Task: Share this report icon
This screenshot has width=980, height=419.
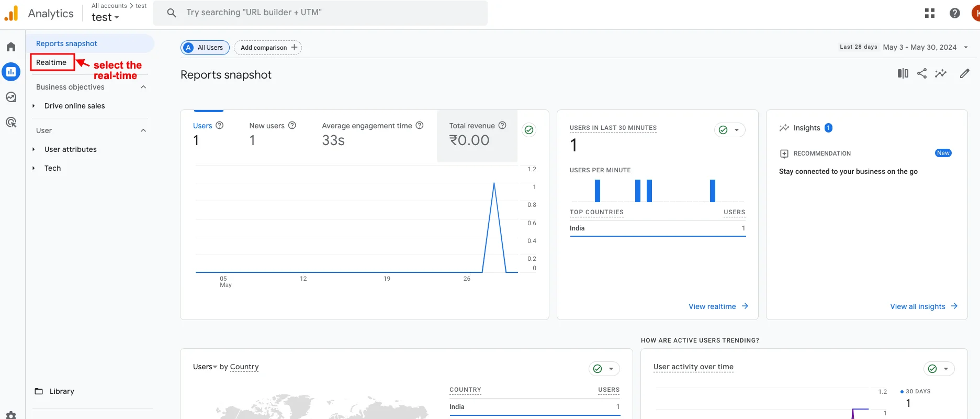Action: pyautogui.click(x=922, y=73)
